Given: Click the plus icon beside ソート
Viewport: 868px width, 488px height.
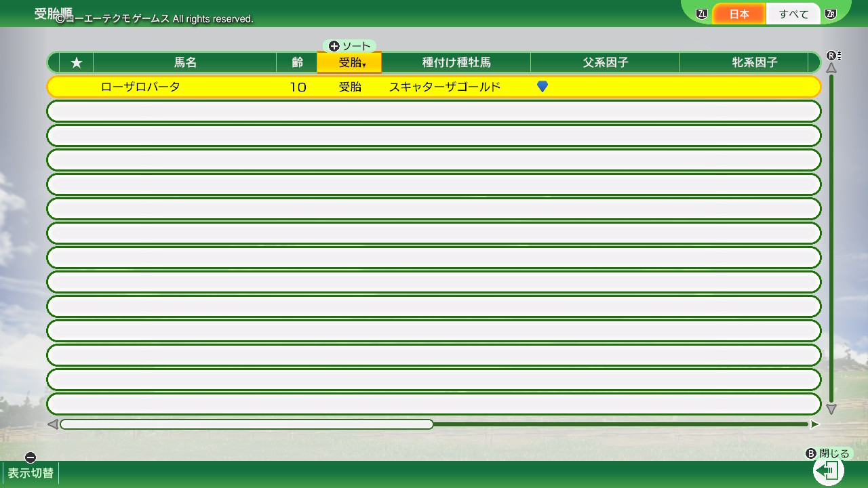Looking at the screenshot, I should point(334,46).
